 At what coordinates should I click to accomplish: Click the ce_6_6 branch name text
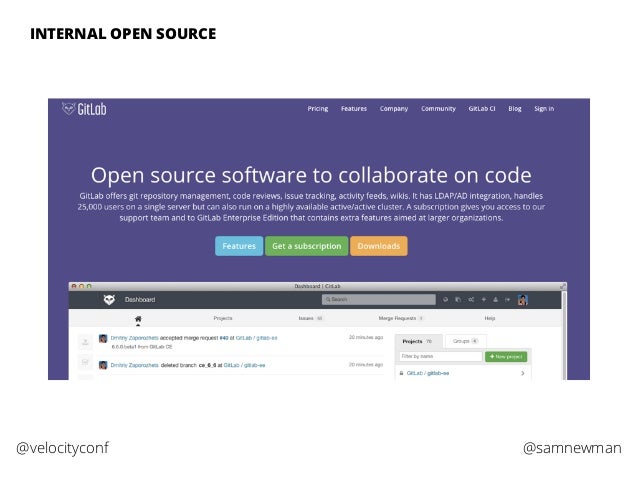pos(207,365)
